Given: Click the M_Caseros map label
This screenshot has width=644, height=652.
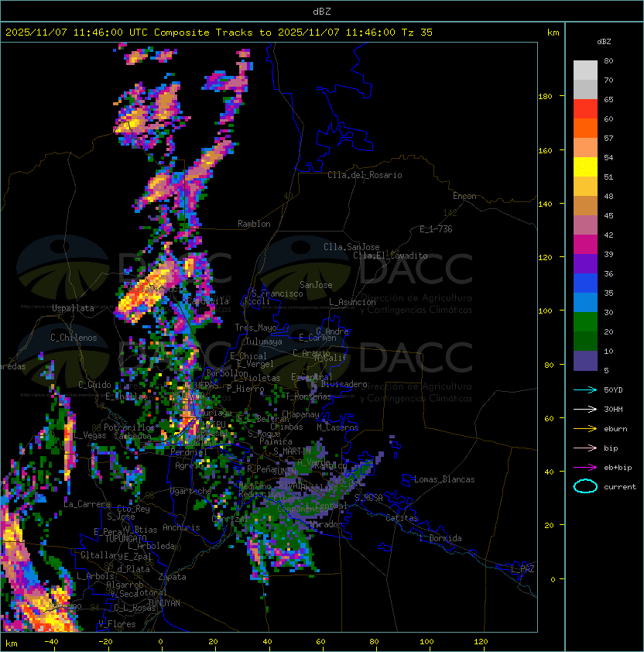Looking at the screenshot, I should [x=337, y=427].
